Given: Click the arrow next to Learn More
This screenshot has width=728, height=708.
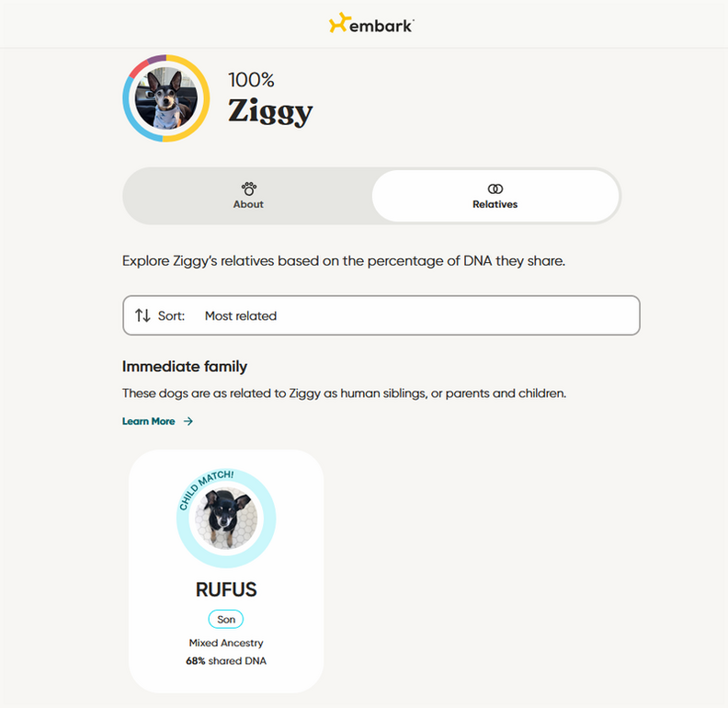Looking at the screenshot, I should [x=188, y=421].
